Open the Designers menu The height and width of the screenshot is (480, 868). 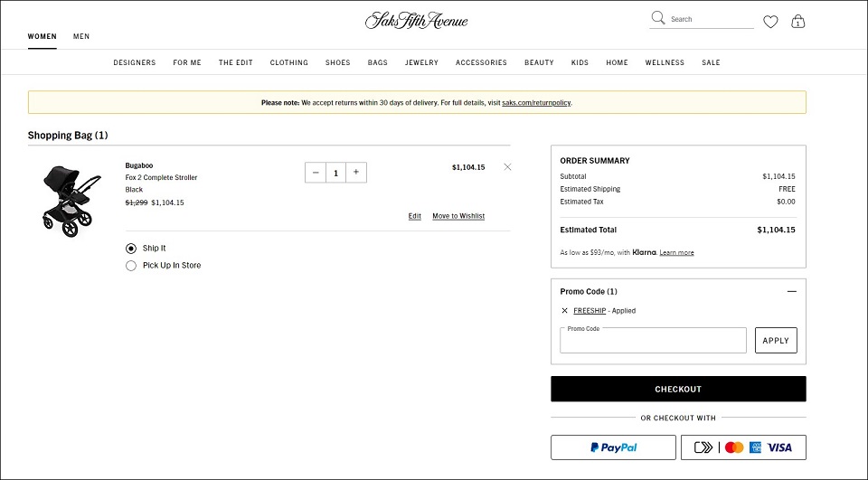pos(135,62)
